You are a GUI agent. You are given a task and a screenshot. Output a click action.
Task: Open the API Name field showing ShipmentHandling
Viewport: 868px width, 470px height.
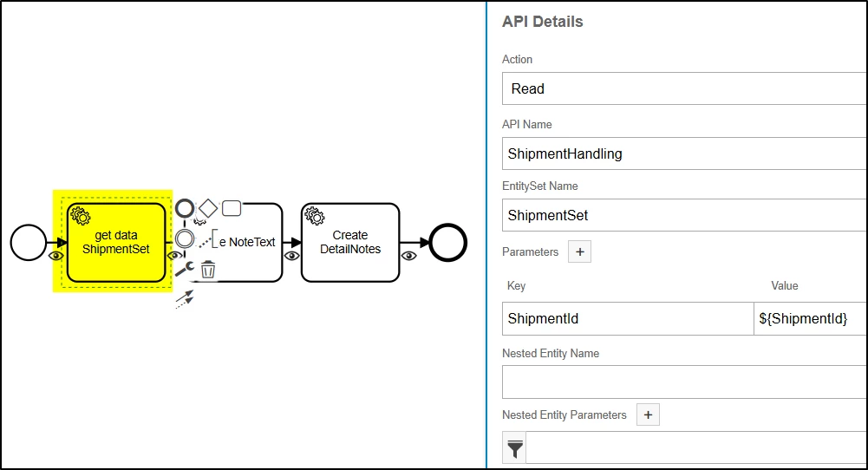coord(683,154)
